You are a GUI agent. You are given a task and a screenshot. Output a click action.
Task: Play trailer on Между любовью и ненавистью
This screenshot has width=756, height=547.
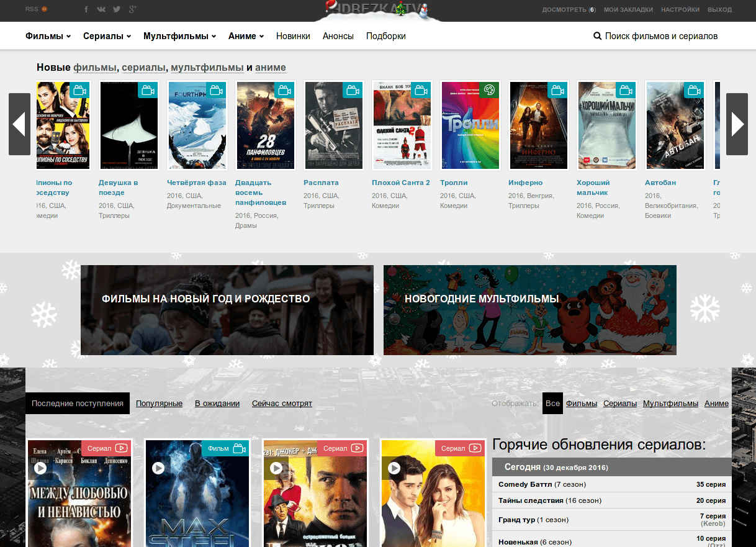(x=40, y=468)
